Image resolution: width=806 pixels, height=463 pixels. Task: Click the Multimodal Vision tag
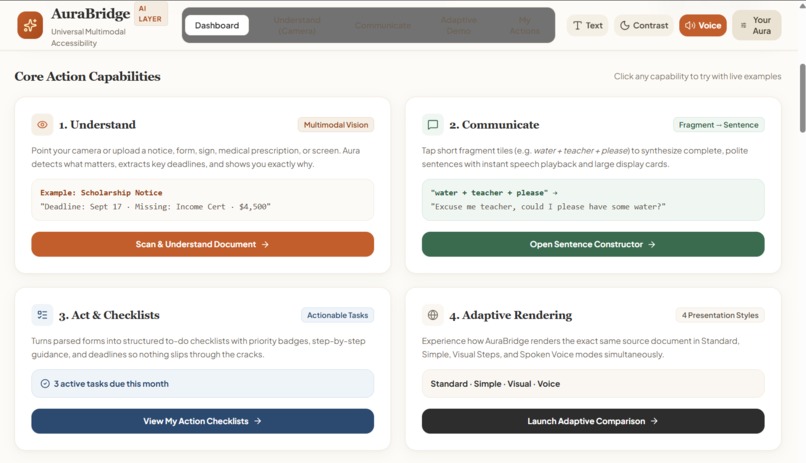[x=336, y=124]
